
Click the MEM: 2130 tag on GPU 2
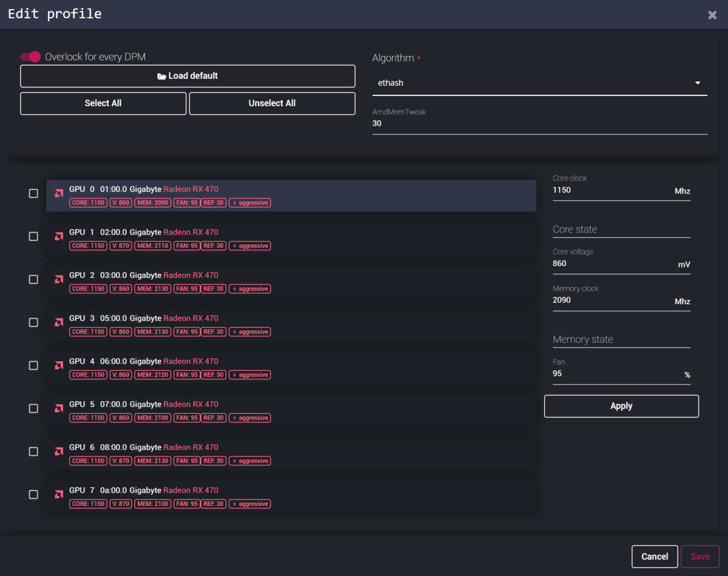click(153, 289)
